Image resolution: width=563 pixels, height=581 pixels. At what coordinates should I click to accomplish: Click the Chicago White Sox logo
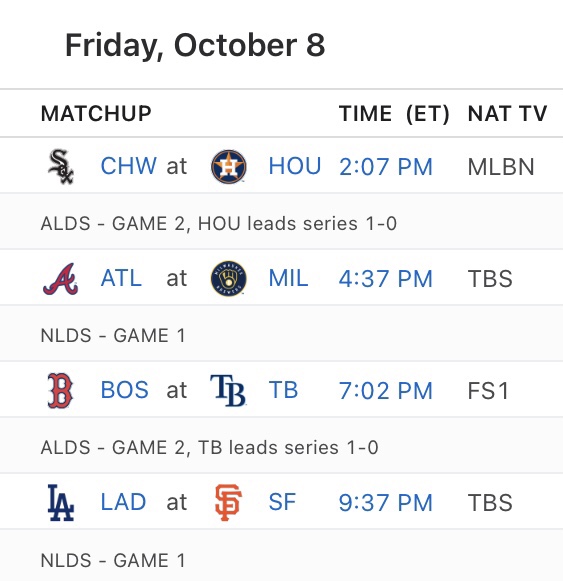[x=61, y=167]
